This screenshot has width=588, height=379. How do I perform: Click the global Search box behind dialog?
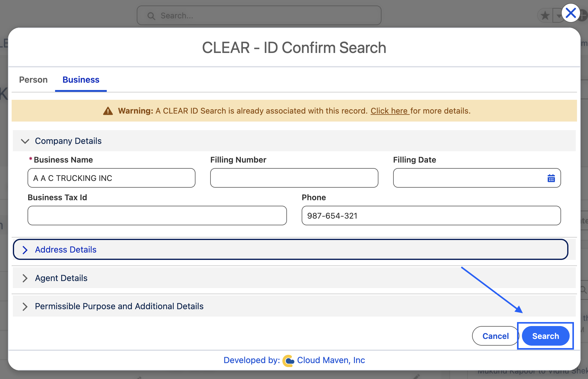coord(259,15)
